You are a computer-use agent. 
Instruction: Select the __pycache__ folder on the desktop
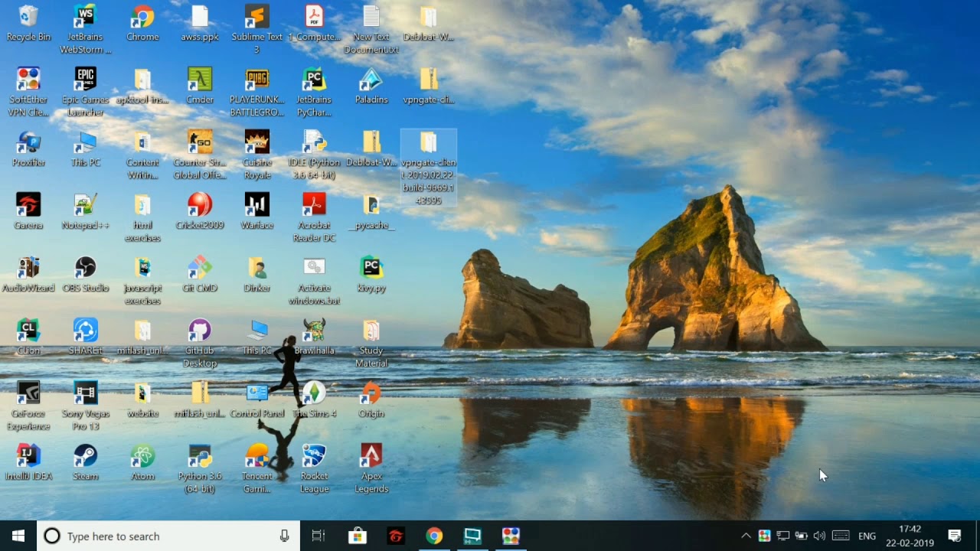[371, 211]
